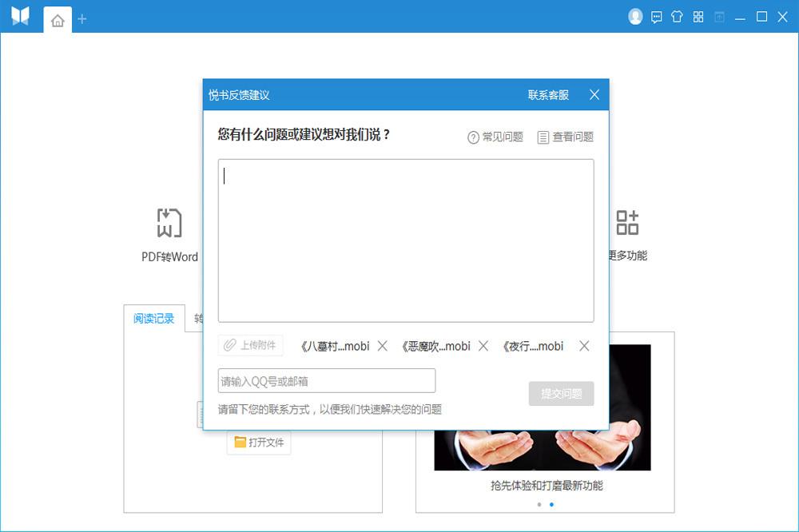Click 抢先体验和打磨最新功能 caption
The height and width of the screenshot is (532, 799).
[x=547, y=485]
